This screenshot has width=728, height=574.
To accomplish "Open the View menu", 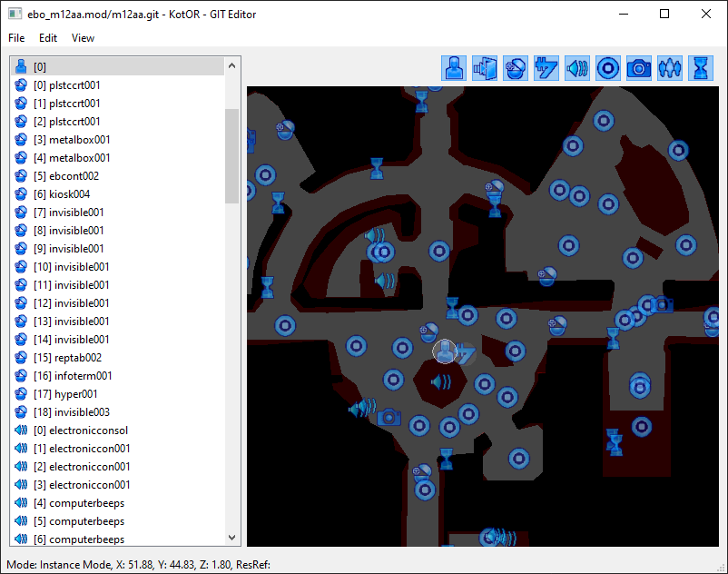I will 83,38.
